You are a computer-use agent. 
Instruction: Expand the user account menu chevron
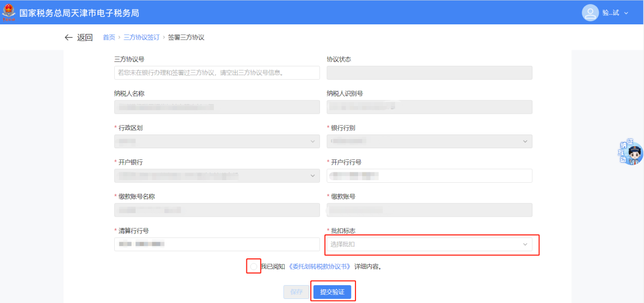click(626, 13)
